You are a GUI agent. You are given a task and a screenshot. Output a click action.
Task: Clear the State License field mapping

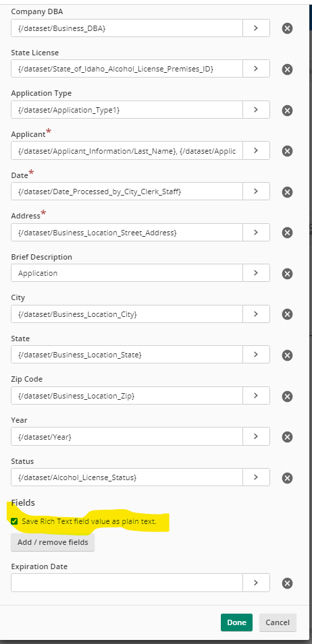pos(287,69)
